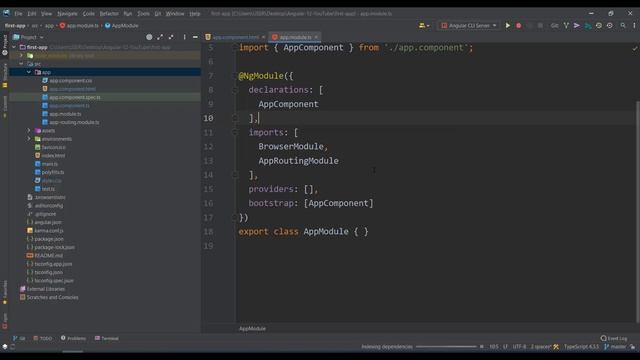Click the red Debug bug icon
Image resolution: width=640 pixels, height=360 pixels.
coord(518,25)
